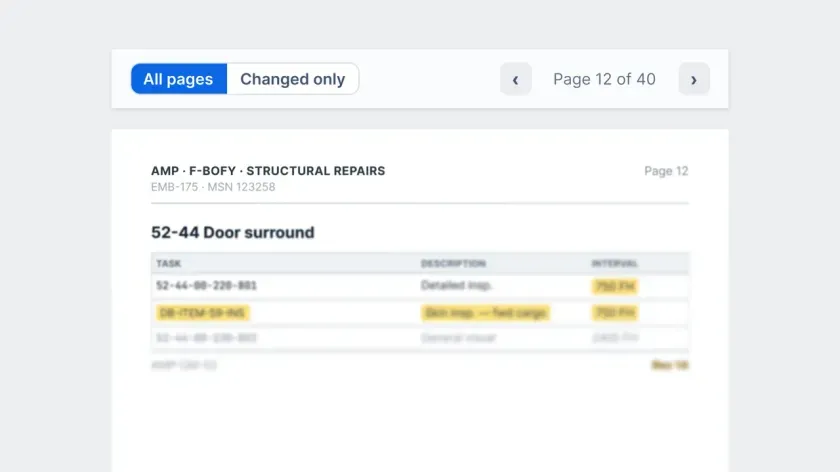Click highlighted interval in the first row
Image resolution: width=840 pixels, height=472 pixels.
[615, 287]
